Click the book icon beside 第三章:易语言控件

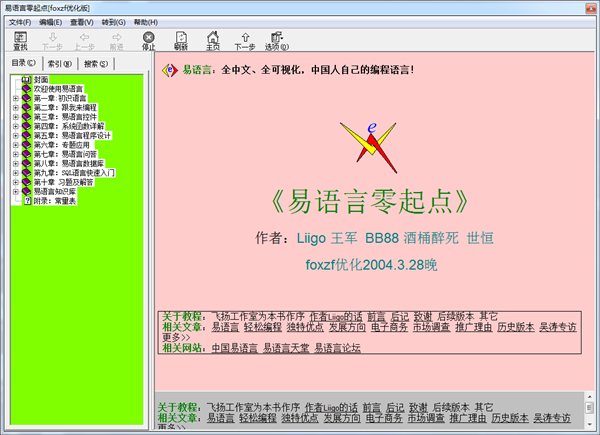[x=26, y=117]
